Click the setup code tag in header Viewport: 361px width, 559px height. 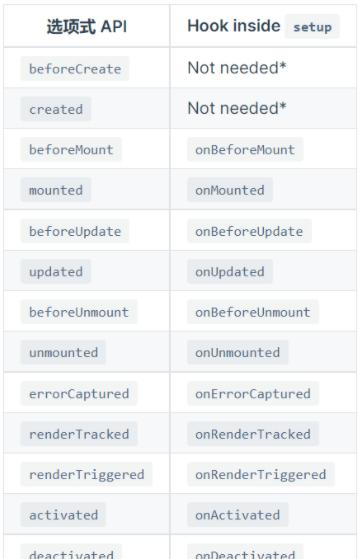click(x=312, y=27)
